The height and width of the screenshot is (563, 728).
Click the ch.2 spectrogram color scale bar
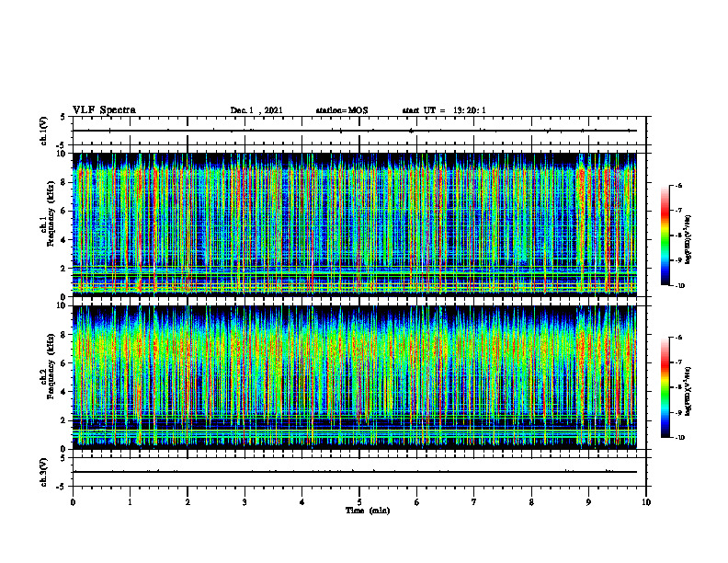[x=665, y=387]
